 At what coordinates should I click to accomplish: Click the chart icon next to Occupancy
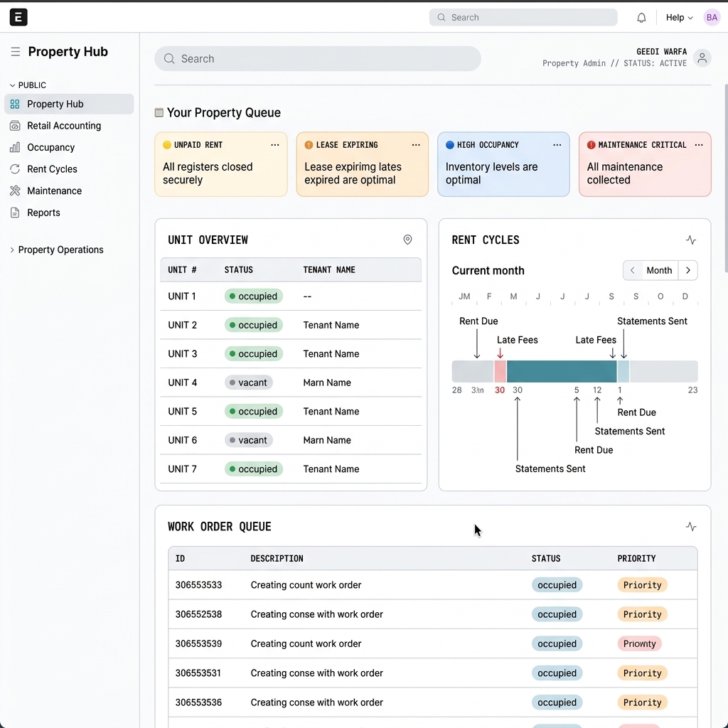(x=15, y=147)
